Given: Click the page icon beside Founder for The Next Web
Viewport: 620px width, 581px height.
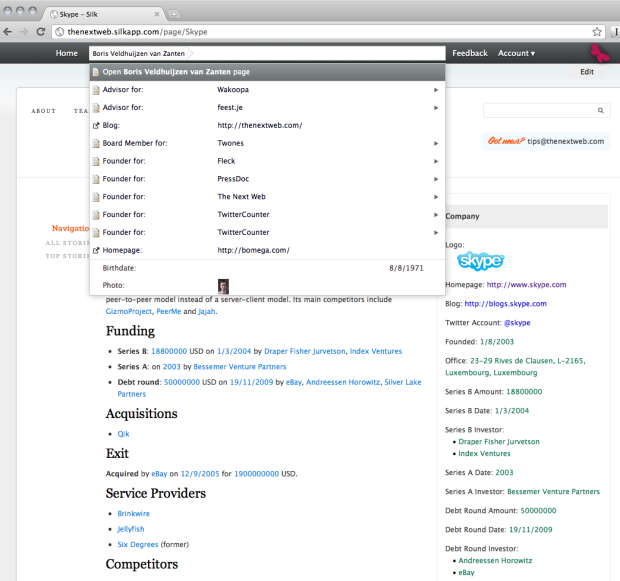Looking at the screenshot, I should click(96, 197).
